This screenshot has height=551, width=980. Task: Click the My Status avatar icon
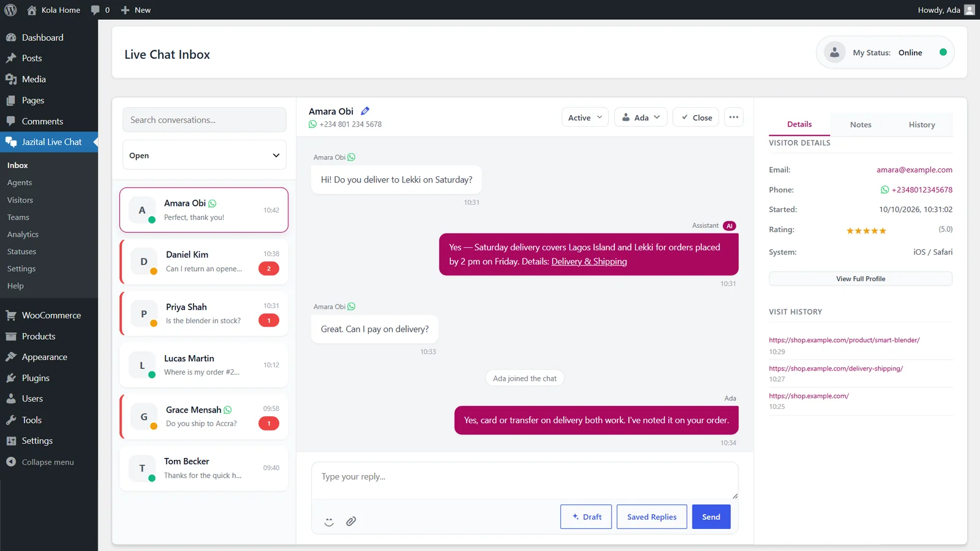pyautogui.click(x=834, y=53)
